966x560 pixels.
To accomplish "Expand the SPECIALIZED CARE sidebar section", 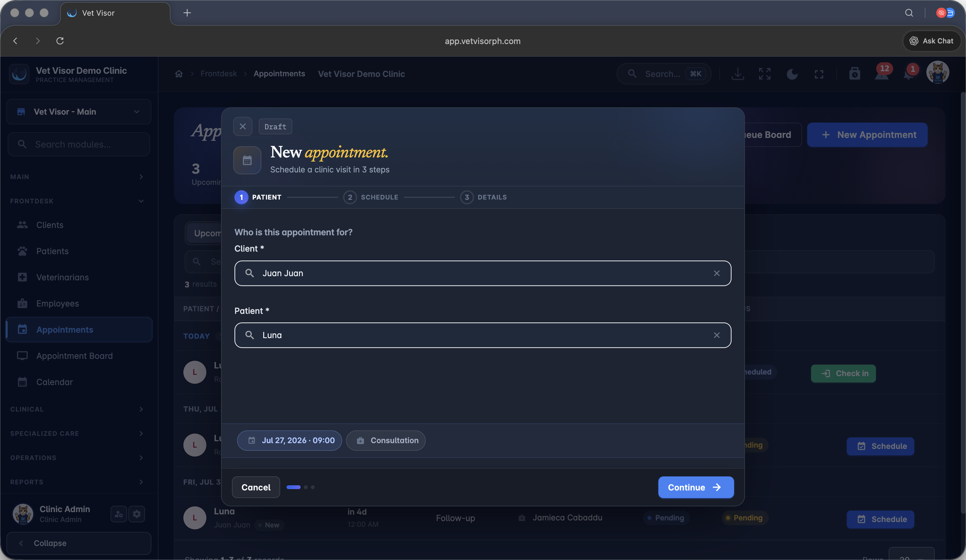I will pos(77,433).
